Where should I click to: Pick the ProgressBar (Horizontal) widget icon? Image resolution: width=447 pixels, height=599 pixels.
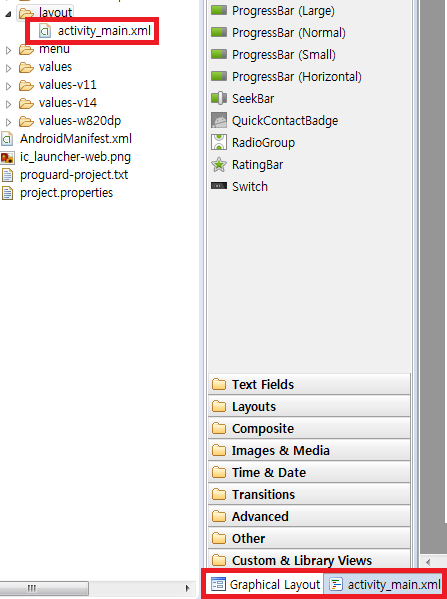click(219, 76)
